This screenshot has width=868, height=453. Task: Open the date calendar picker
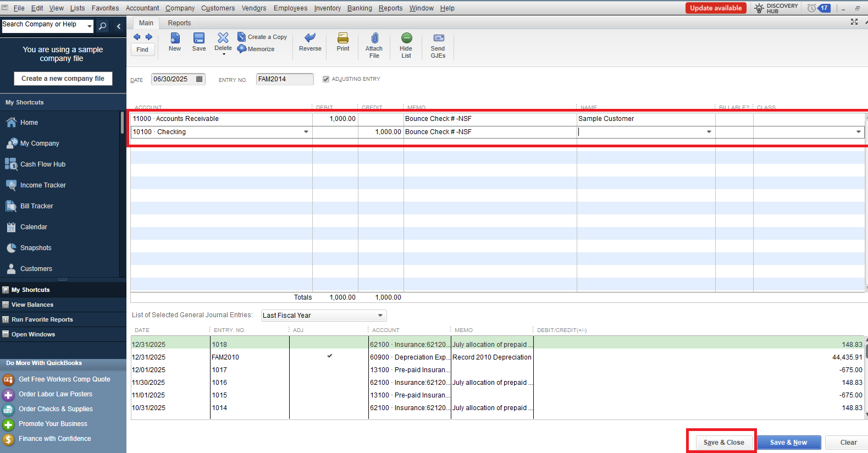click(200, 79)
